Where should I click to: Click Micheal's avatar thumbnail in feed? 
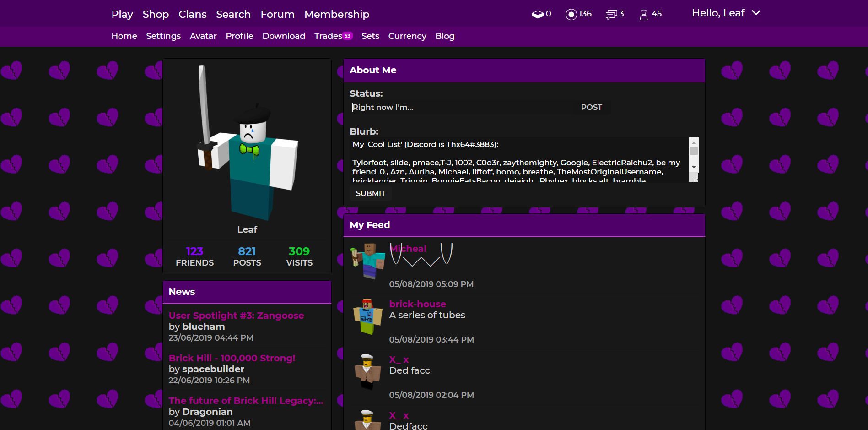click(368, 261)
